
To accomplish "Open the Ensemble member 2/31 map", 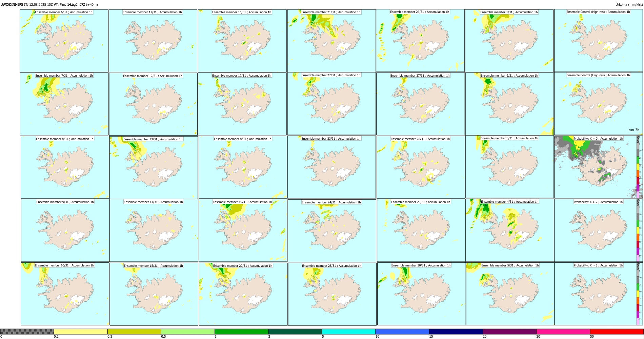I will click(x=509, y=104).
